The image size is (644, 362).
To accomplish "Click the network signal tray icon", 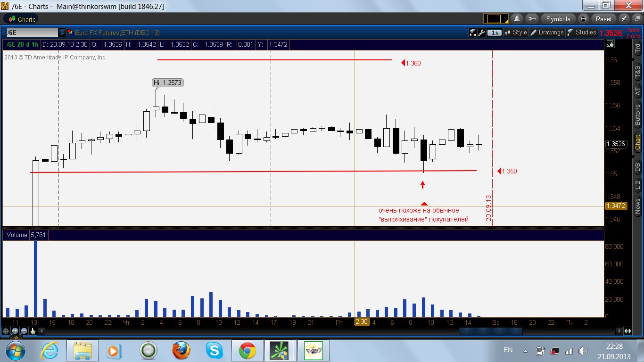I will 569,351.
